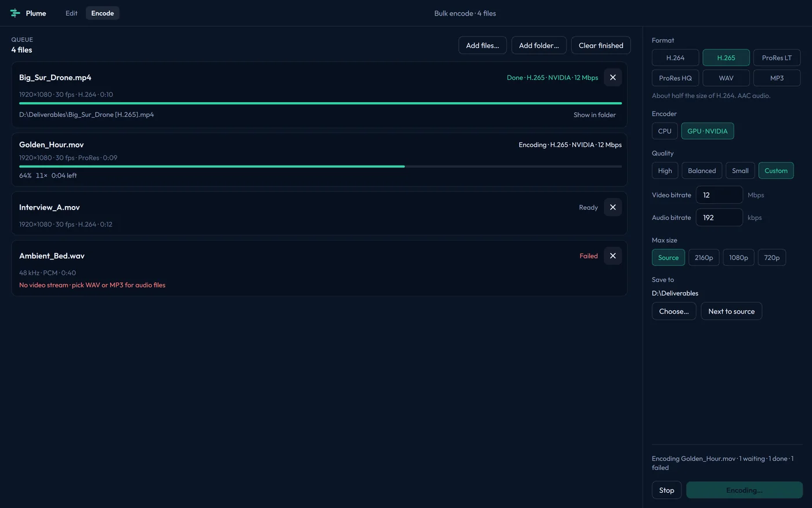Limit max size to 2160p
The width and height of the screenshot is (812, 508).
coord(704,258)
